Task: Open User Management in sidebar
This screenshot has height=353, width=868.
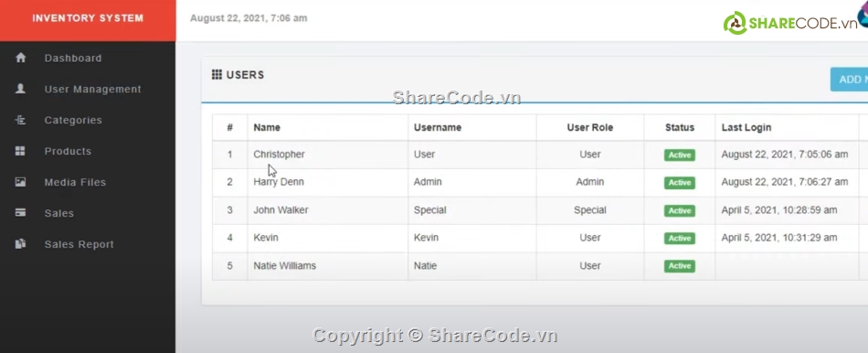Action: click(x=93, y=90)
